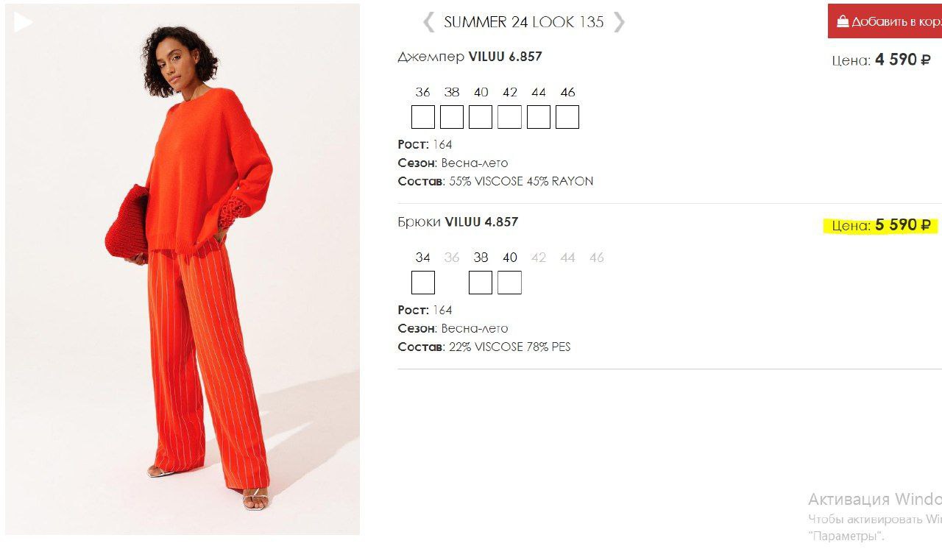Click the shopping bag icon
The image size is (942, 560).
[843, 21]
